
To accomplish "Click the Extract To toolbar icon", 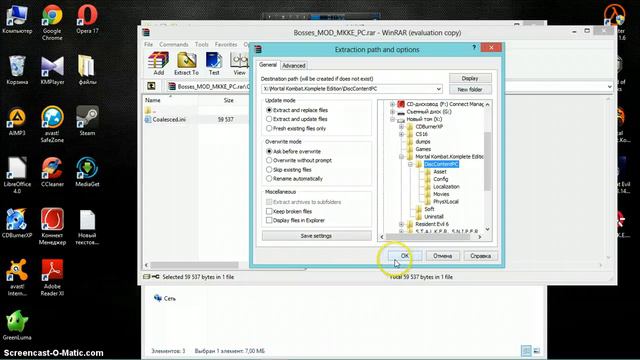I will [187, 64].
